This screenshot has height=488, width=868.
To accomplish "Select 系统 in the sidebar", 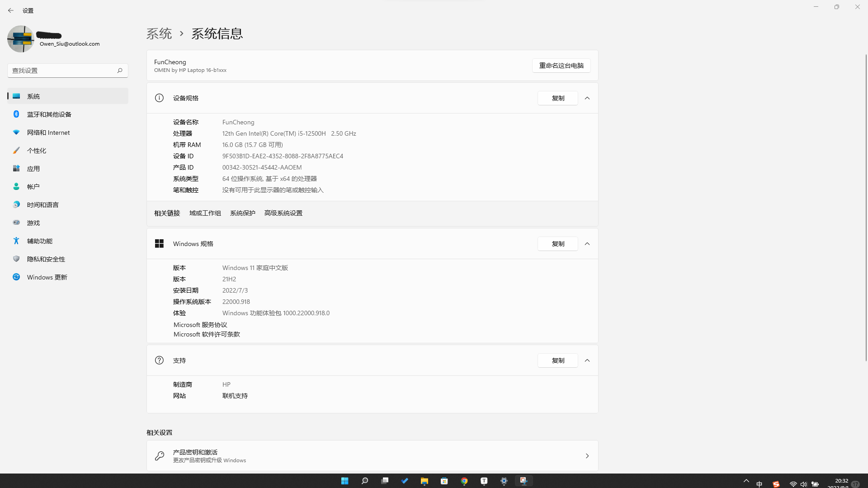I will pyautogui.click(x=68, y=96).
